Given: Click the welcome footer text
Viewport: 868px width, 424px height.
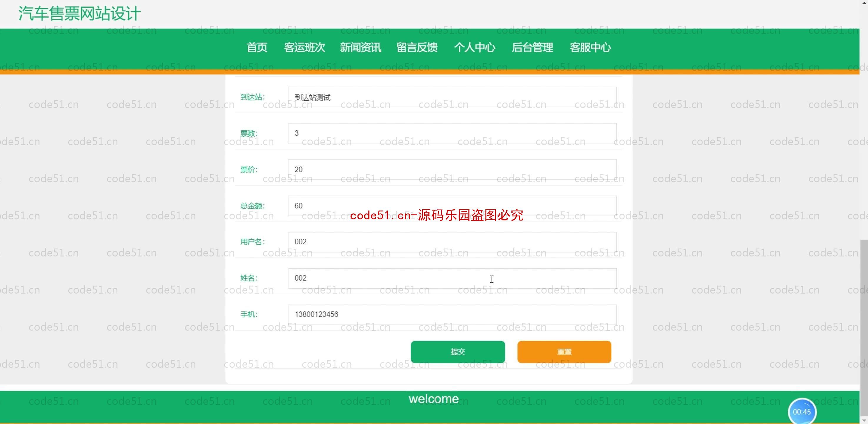Looking at the screenshot, I should pyautogui.click(x=434, y=399).
